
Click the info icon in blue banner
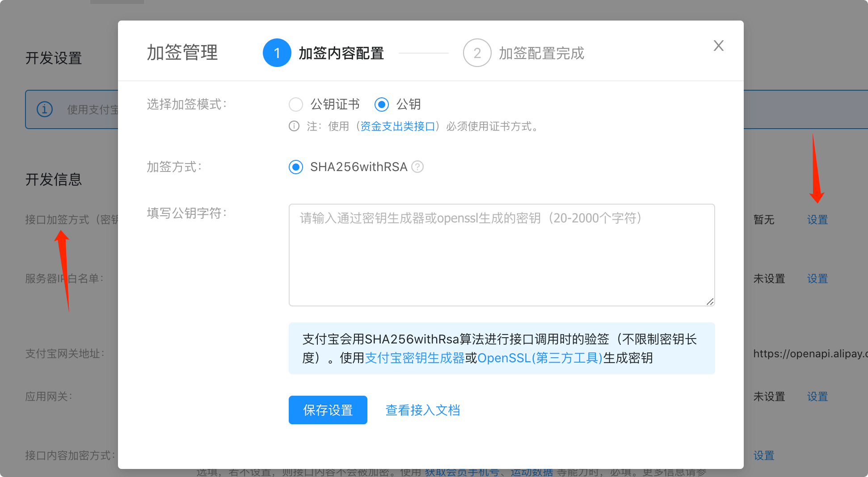coord(45,109)
